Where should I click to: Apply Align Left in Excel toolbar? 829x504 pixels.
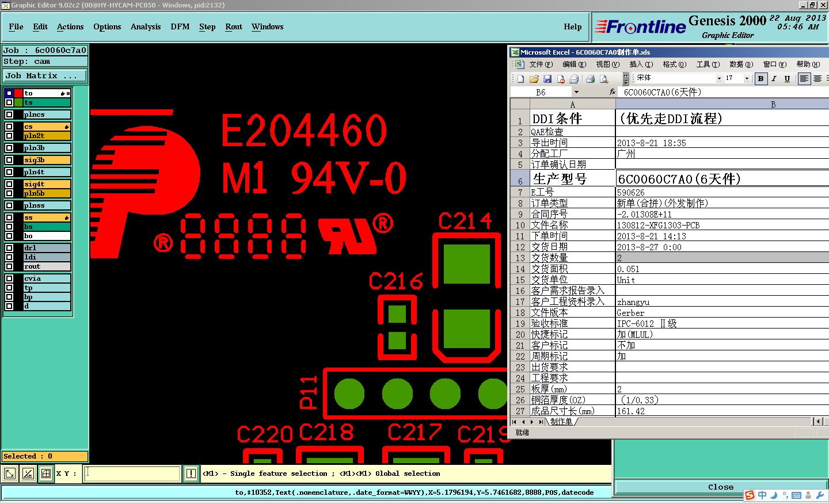[x=804, y=79]
